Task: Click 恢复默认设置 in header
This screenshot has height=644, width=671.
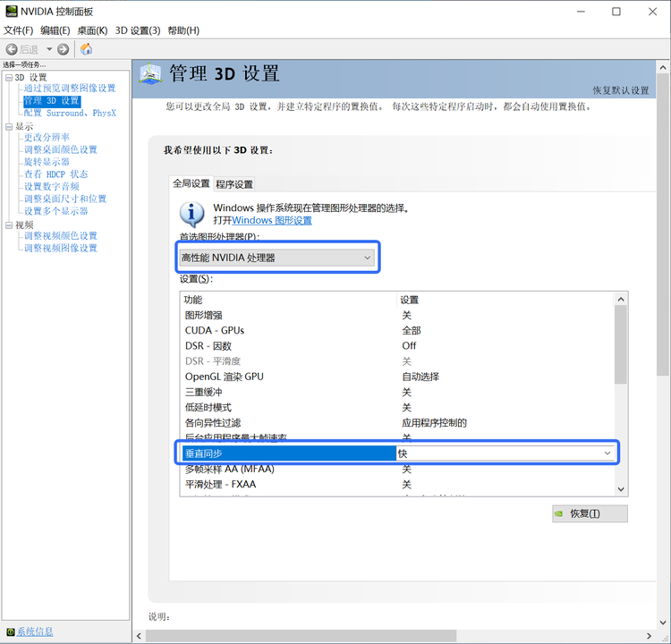Action: pyautogui.click(x=621, y=90)
